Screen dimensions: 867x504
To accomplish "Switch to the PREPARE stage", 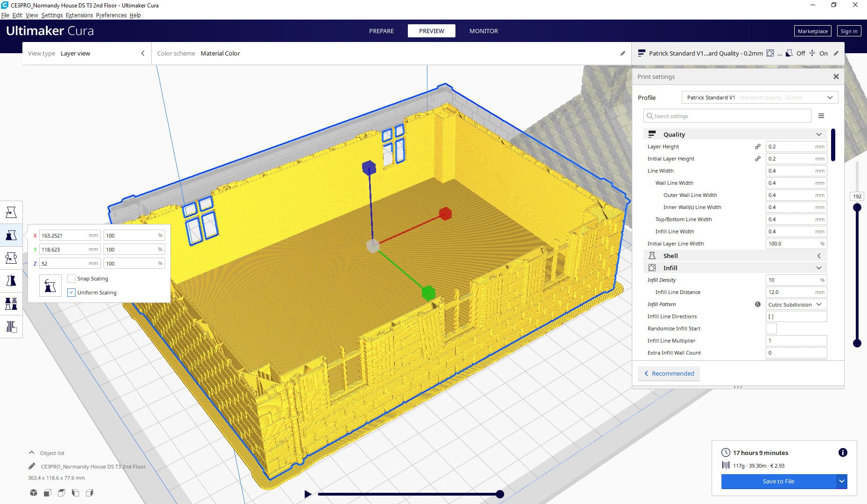I will pyautogui.click(x=381, y=31).
